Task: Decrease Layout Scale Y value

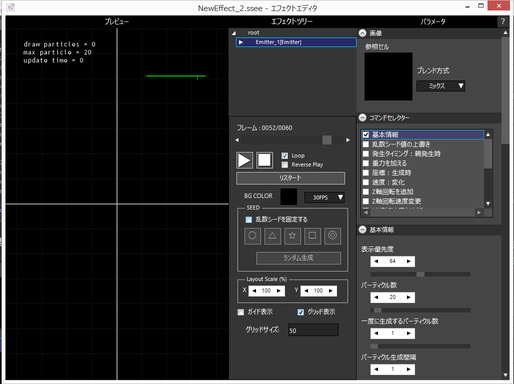Action: (306, 291)
